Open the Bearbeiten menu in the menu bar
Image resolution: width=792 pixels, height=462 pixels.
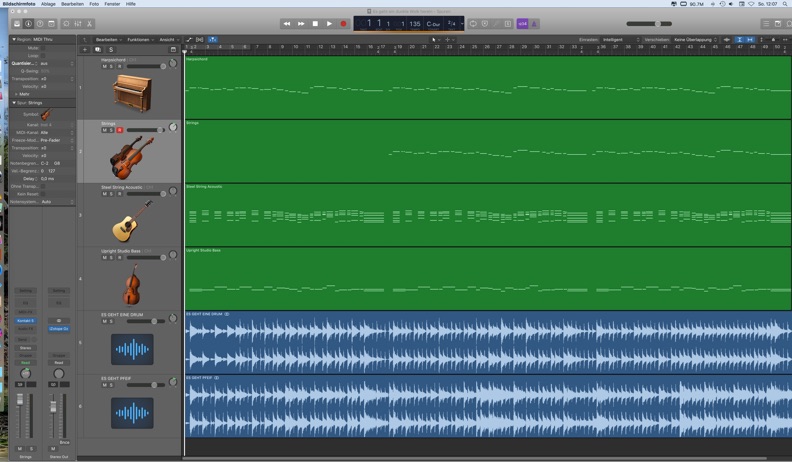(72, 4)
